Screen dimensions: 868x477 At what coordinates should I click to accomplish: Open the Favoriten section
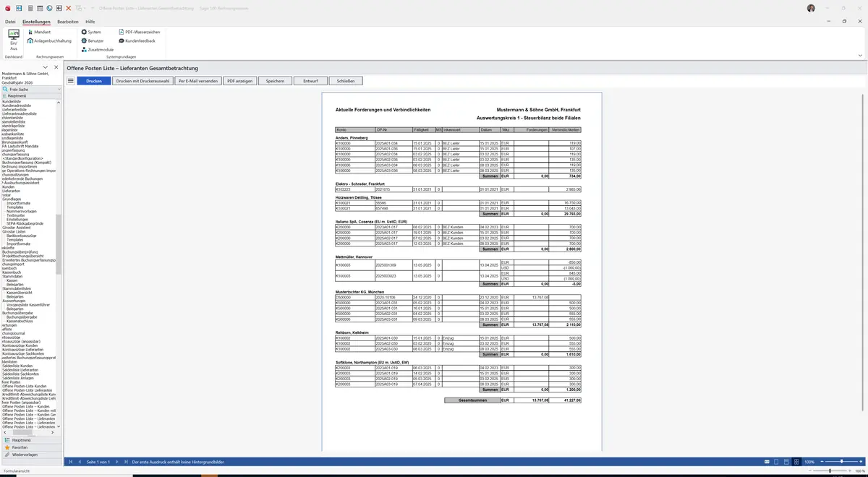click(x=30, y=447)
